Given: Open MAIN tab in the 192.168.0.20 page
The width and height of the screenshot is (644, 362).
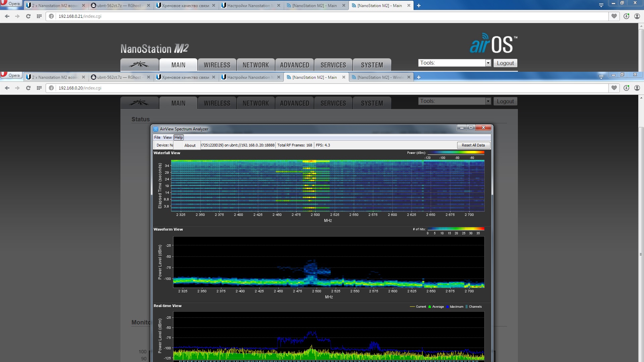Looking at the screenshot, I should 178,103.
